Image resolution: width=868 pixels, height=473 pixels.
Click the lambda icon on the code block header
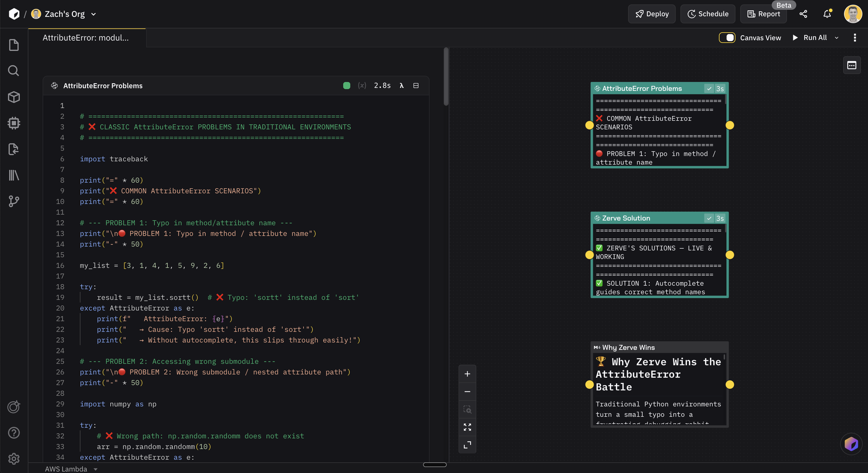tap(402, 85)
